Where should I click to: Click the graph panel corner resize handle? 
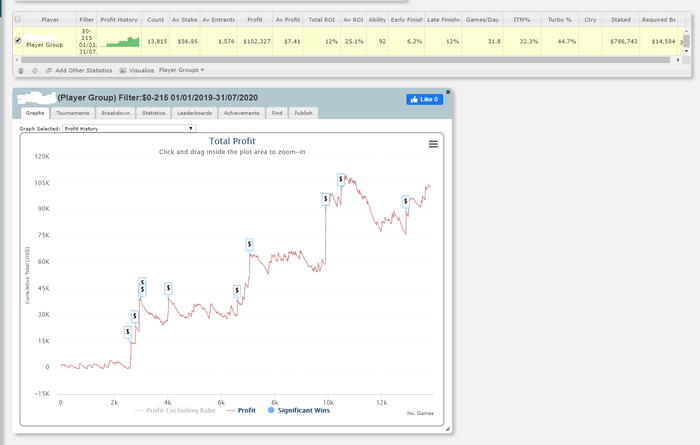pos(448,429)
